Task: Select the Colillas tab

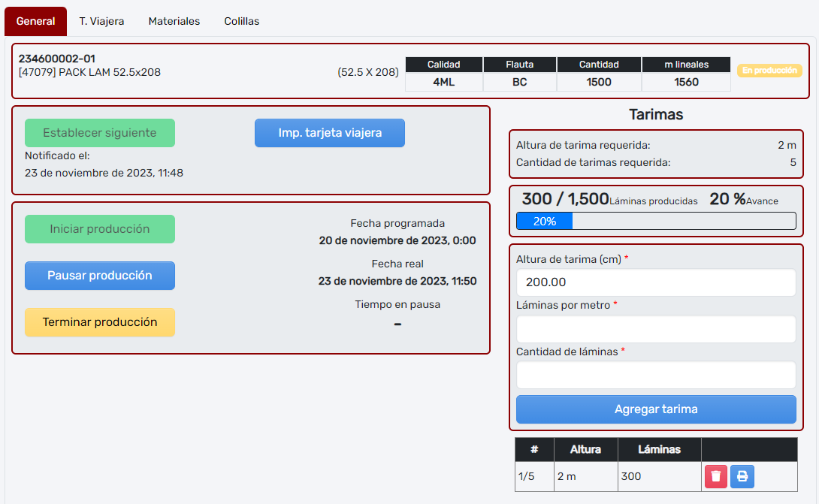Action: (x=242, y=21)
